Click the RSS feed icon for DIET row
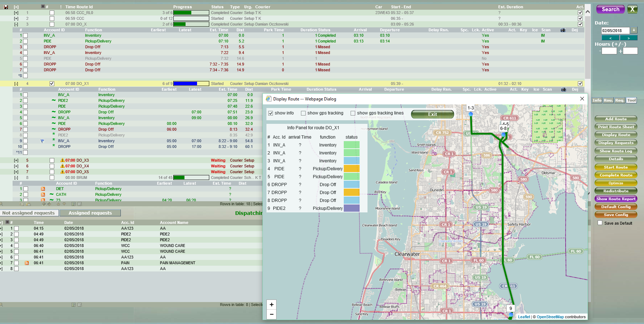 coord(43,189)
